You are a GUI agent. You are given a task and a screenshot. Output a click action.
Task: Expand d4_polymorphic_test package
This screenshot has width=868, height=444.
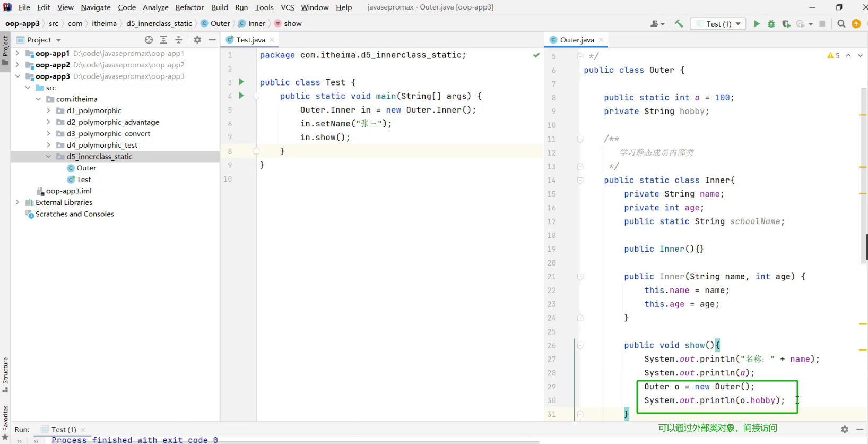click(x=48, y=145)
